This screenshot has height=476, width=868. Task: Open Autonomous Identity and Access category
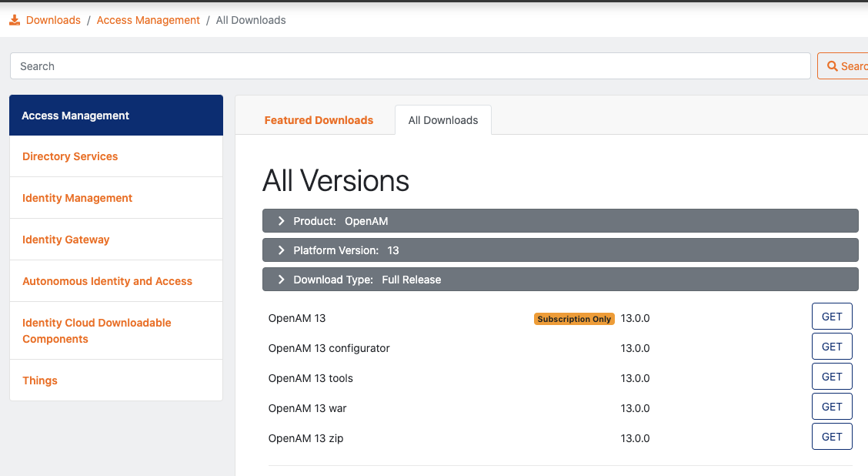coord(116,281)
